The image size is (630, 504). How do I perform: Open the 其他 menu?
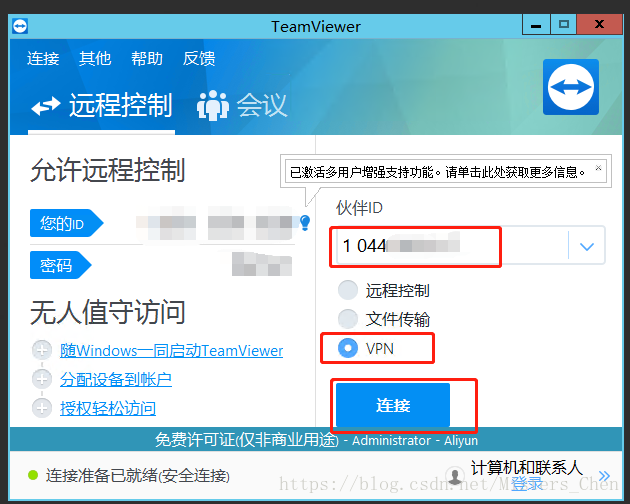tap(95, 59)
